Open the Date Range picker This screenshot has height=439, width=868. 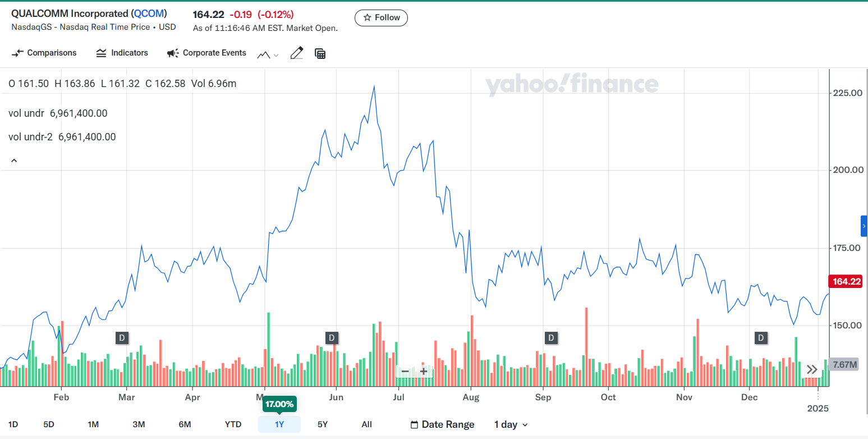click(443, 424)
